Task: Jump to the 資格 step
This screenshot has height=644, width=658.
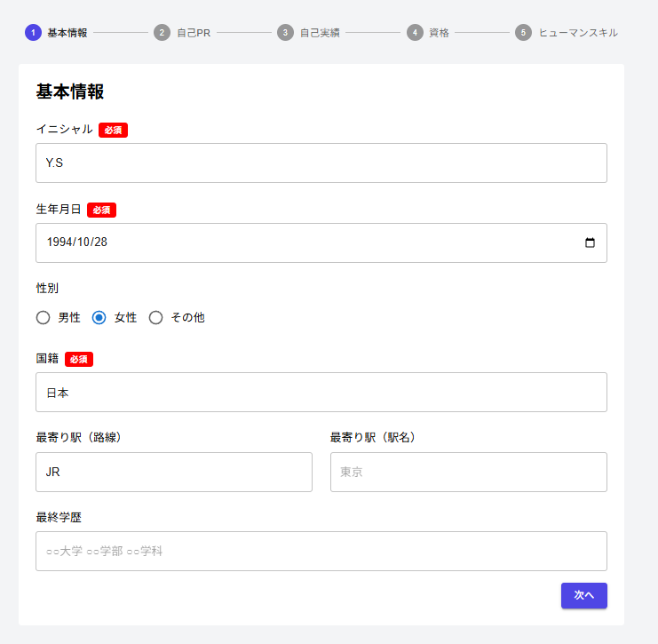Action: (x=439, y=33)
